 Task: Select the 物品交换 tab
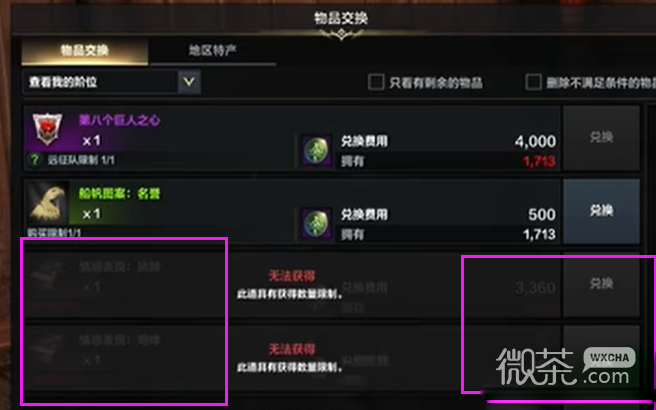point(85,51)
